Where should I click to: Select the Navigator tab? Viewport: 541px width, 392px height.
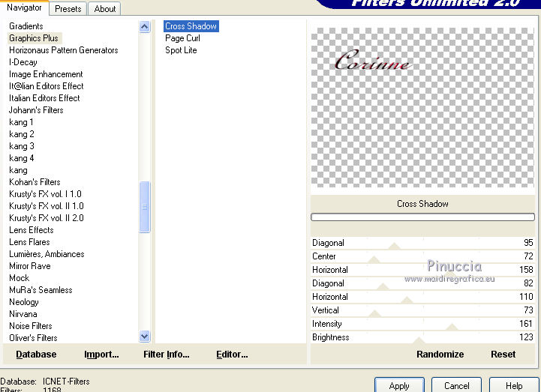point(24,7)
